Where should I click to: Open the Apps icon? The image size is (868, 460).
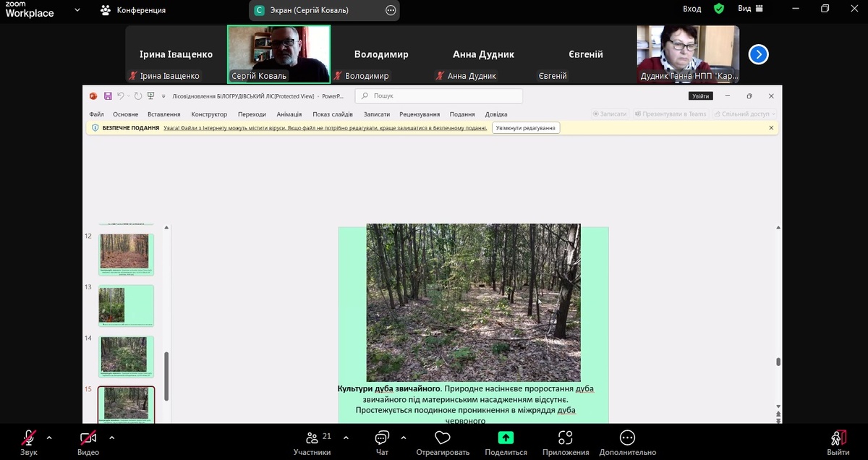click(566, 438)
